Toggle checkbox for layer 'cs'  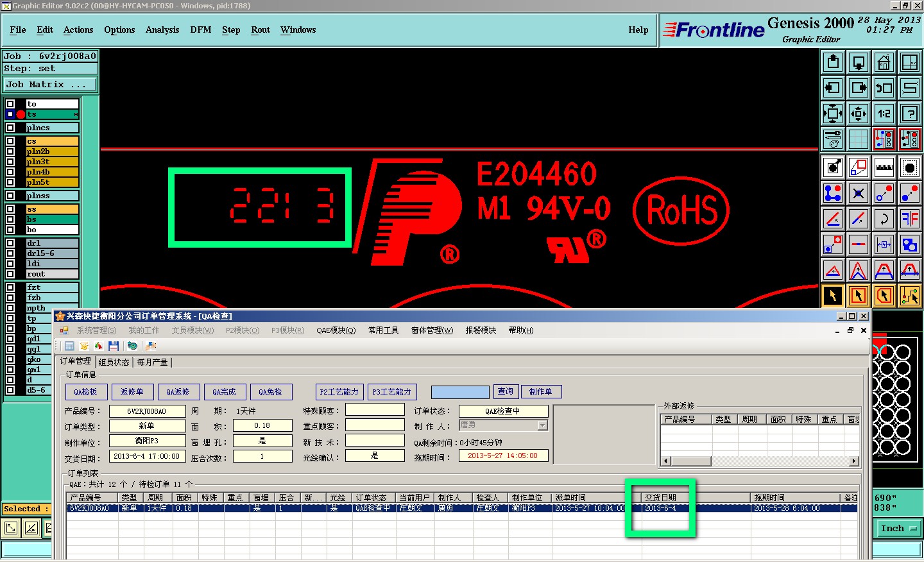point(10,141)
